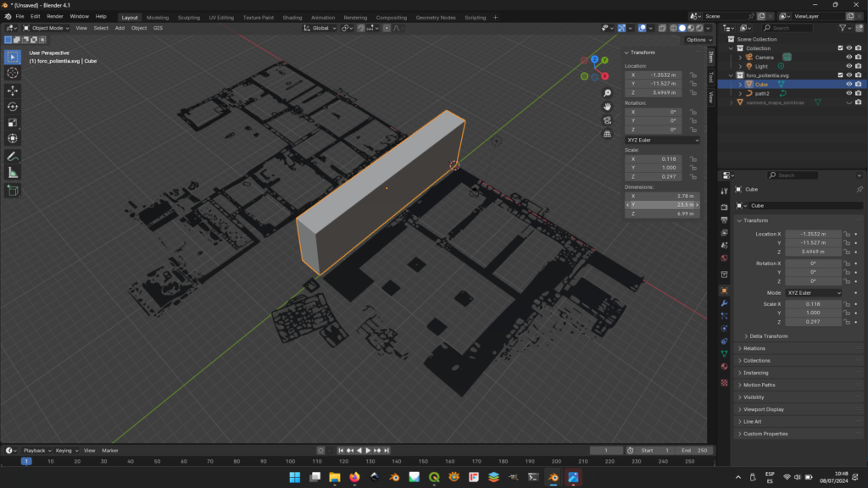Click the Options button in viewport header
This screenshot has width=868, height=488.
[x=697, y=40]
